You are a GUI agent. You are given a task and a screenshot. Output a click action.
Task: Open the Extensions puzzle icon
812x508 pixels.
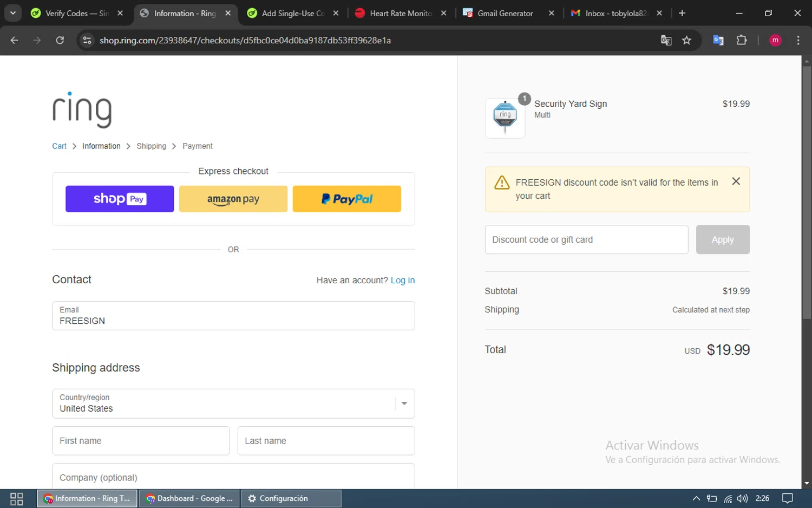point(742,40)
